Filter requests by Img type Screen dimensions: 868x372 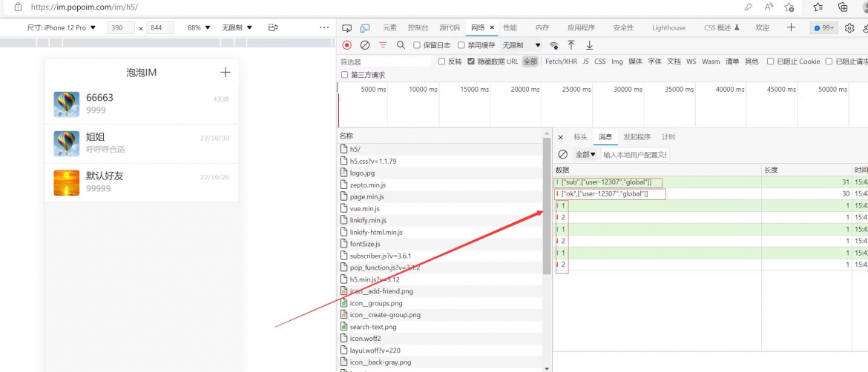click(x=617, y=62)
